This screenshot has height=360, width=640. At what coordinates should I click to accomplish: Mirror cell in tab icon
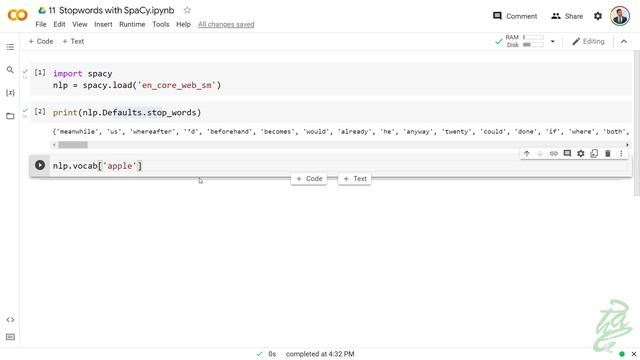tap(594, 153)
